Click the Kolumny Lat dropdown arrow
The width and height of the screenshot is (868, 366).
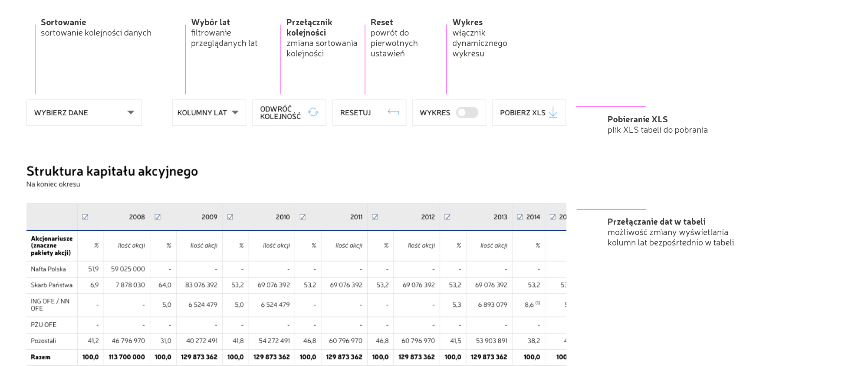tap(235, 113)
